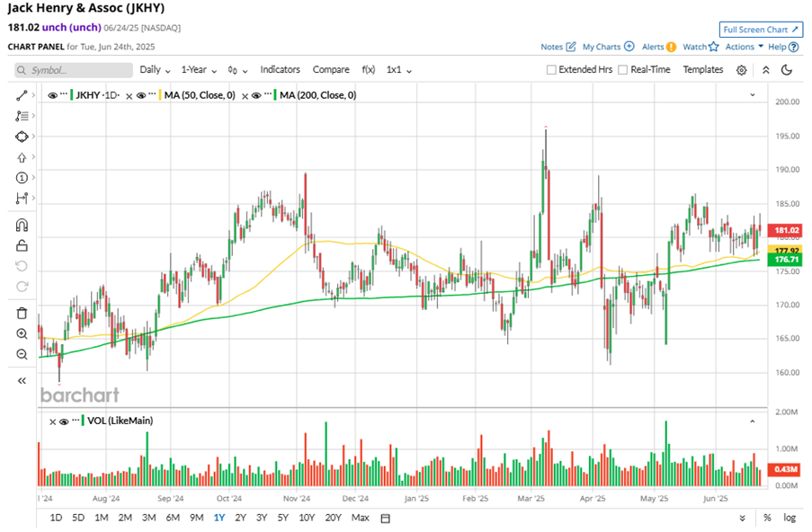Screen dimensions: 812x532
Task: Collapse the main chart legend chevron
Action: pos(753,94)
